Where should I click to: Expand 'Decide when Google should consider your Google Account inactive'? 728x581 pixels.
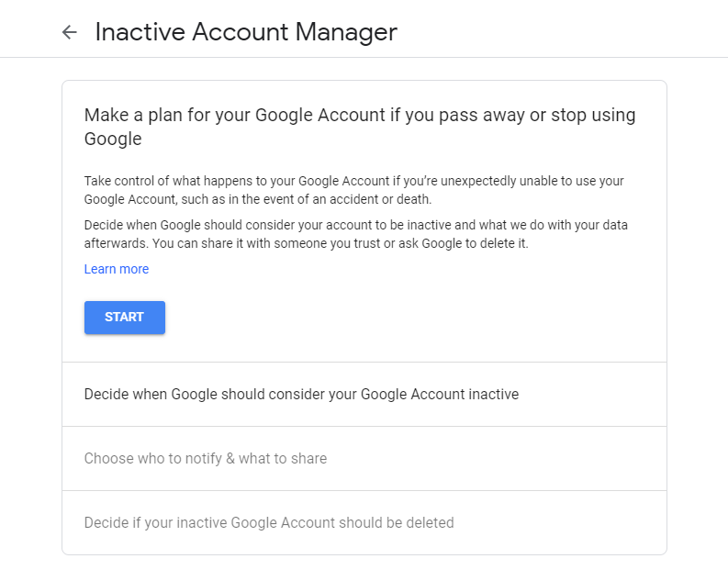pyautogui.click(x=364, y=394)
